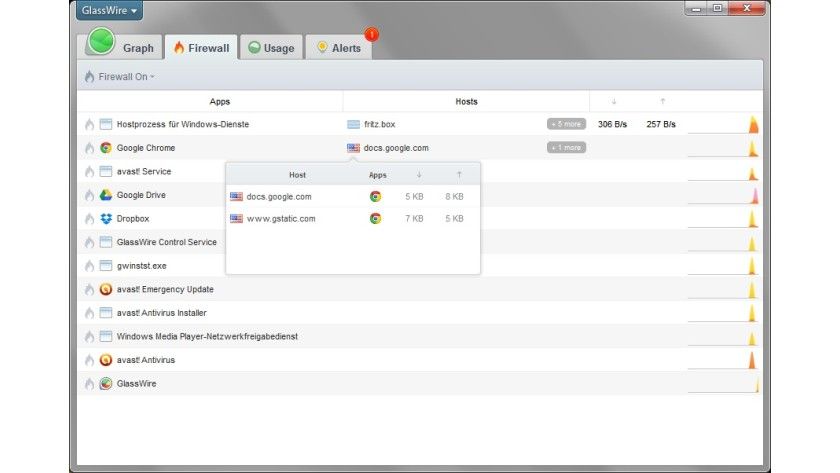Toggle flame for avast! Emergency Update

[x=89, y=289]
